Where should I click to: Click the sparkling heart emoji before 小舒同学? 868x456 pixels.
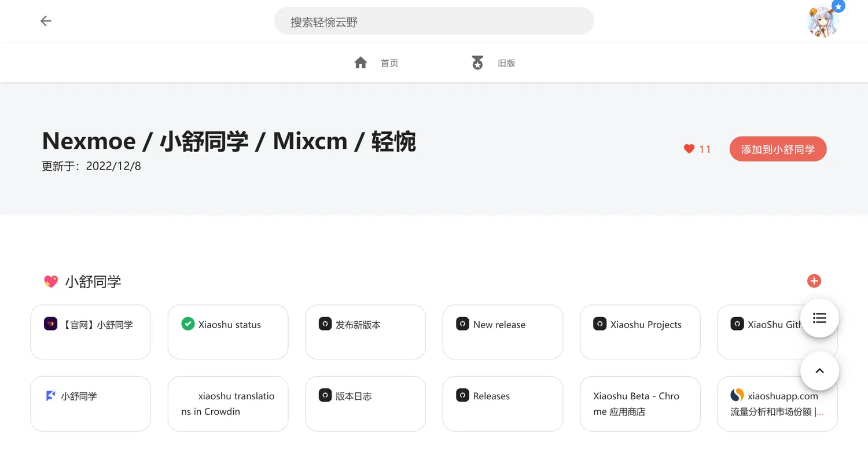tap(51, 282)
